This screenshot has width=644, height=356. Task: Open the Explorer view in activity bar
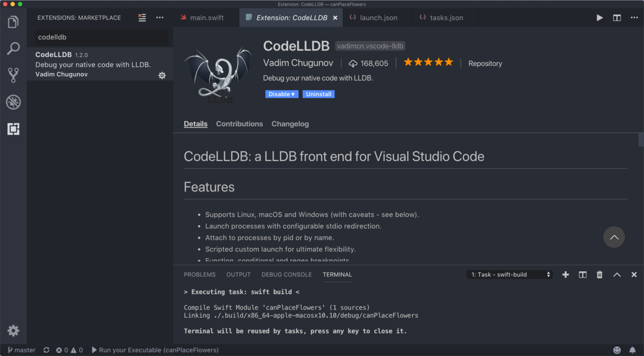14,22
